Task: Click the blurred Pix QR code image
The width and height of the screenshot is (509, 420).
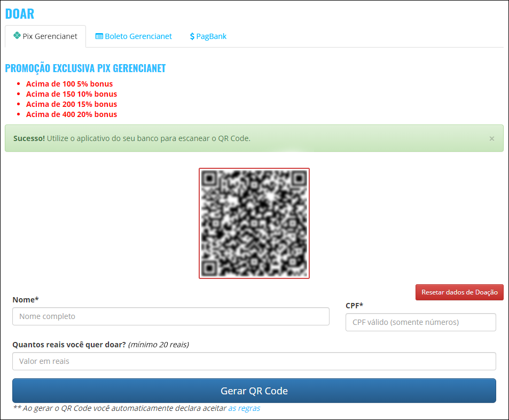Action: [254, 223]
